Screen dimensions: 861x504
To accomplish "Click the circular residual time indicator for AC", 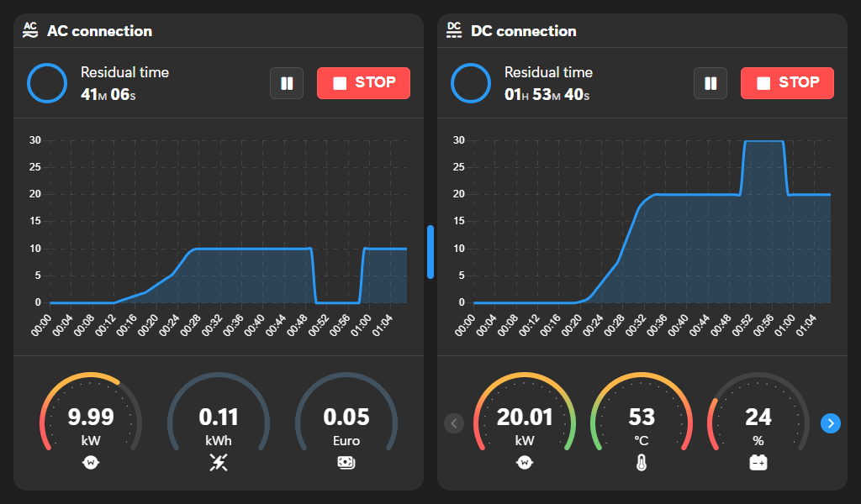I will click(47, 83).
